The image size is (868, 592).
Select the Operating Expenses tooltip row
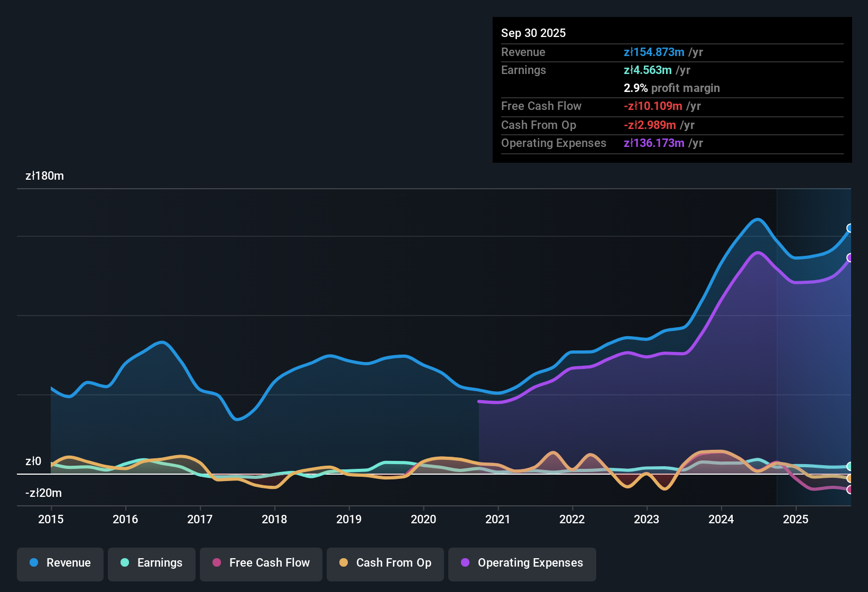[x=671, y=143]
